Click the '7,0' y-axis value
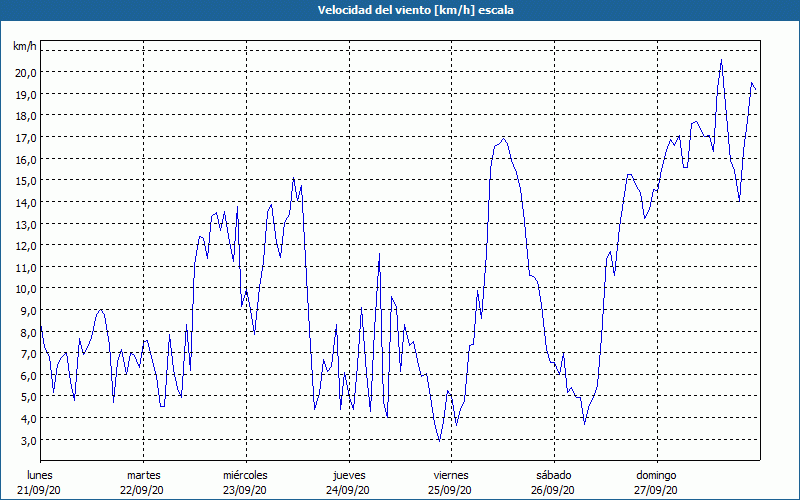Screen dimensions: 800x500 click(28, 354)
